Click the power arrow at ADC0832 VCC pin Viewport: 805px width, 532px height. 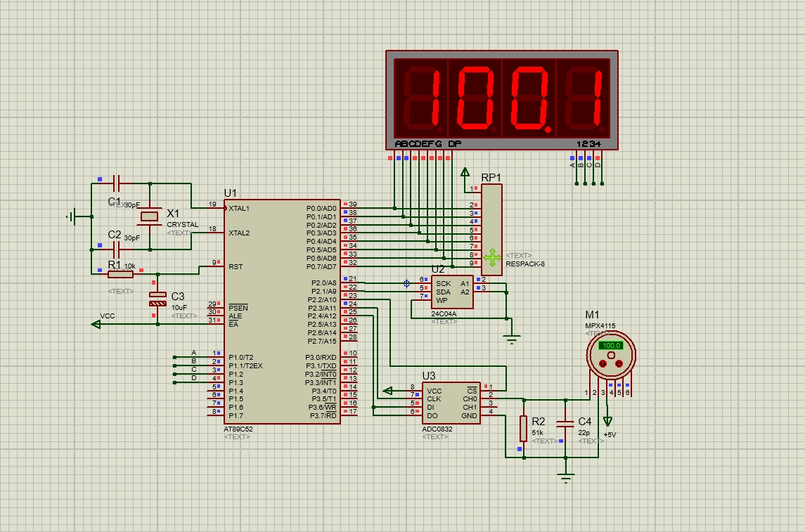tap(387, 391)
